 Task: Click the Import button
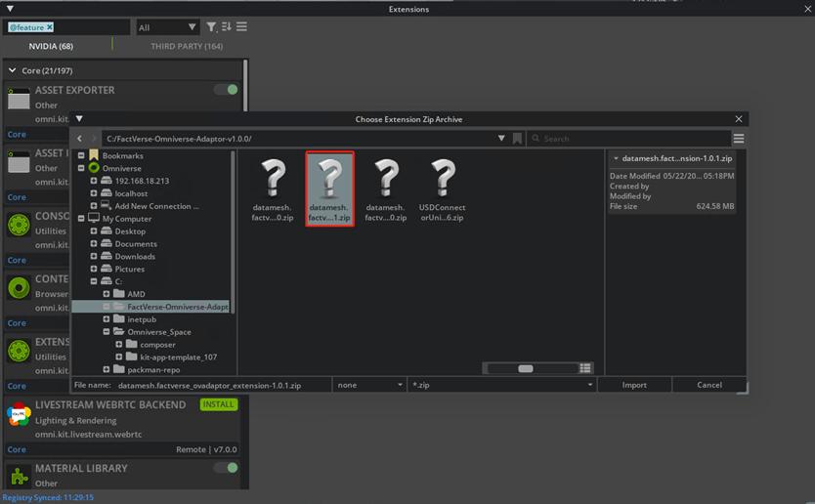click(x=634, y=385)
